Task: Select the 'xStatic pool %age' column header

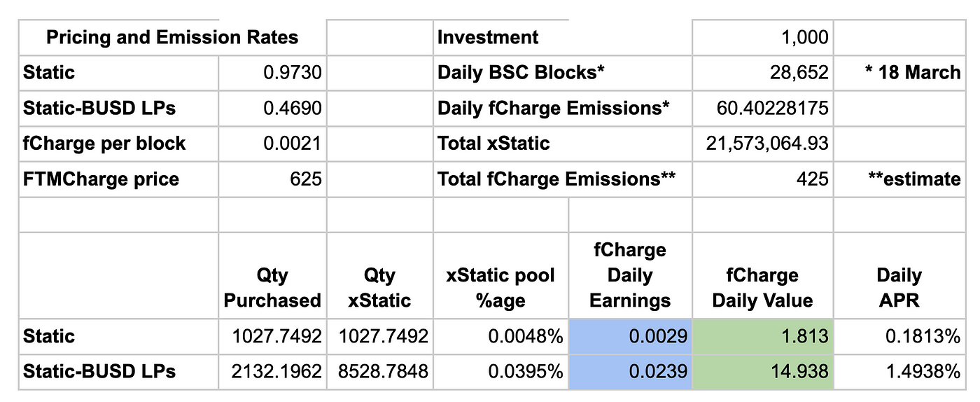Action: coord(500,287)
